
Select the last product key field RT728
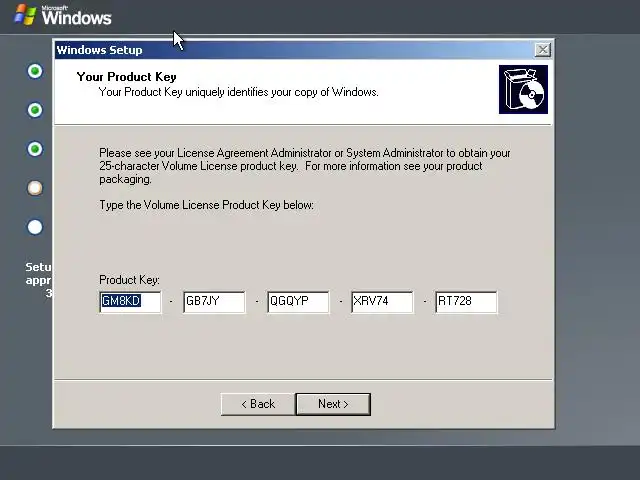click(467, 302)
